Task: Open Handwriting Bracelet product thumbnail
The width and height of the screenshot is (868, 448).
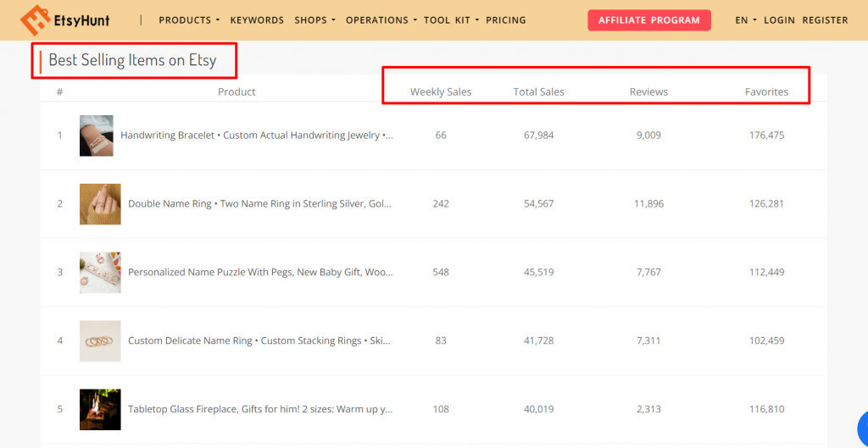Action: [97, 136]
